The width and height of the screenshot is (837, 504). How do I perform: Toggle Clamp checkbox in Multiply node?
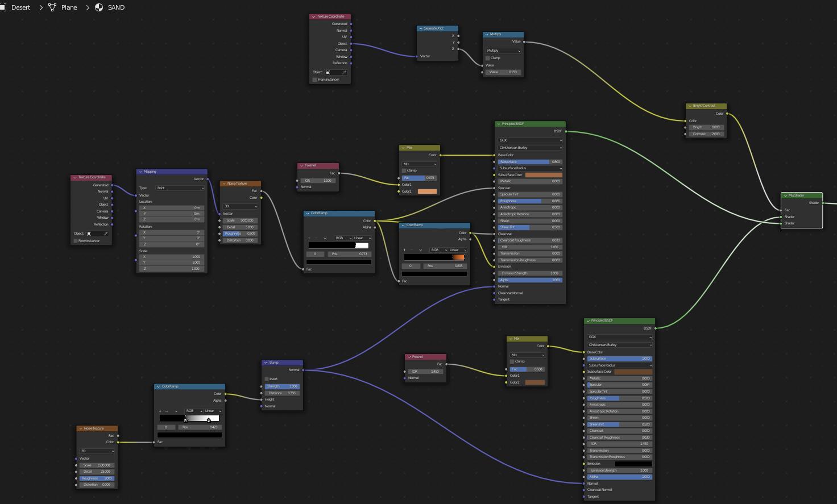coord(488,58)
